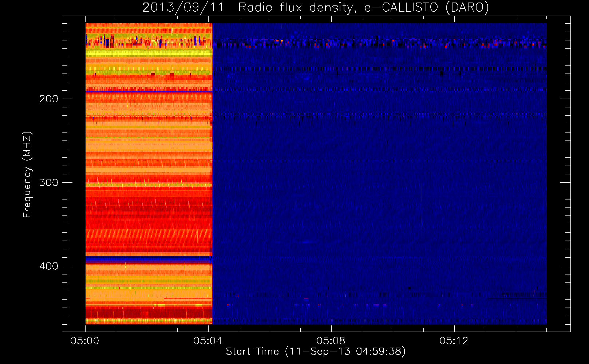Click the '400' frequency tick label

pyautogui.click(x=49, y=266)
